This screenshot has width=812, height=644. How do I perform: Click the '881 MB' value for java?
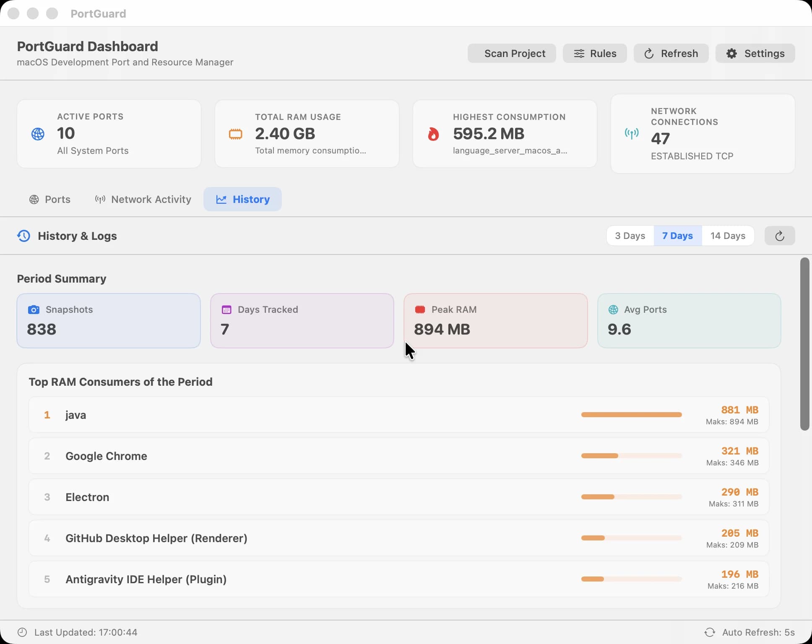click(739, 410)
